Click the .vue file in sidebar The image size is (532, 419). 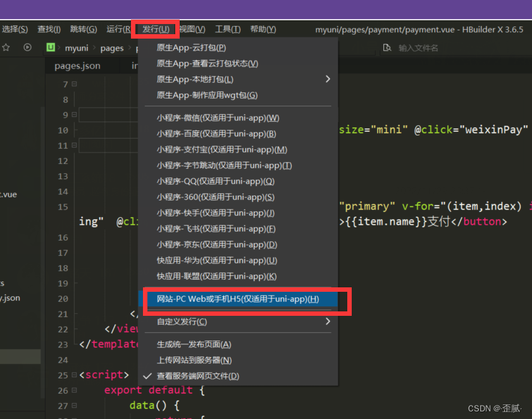(8, 194)
